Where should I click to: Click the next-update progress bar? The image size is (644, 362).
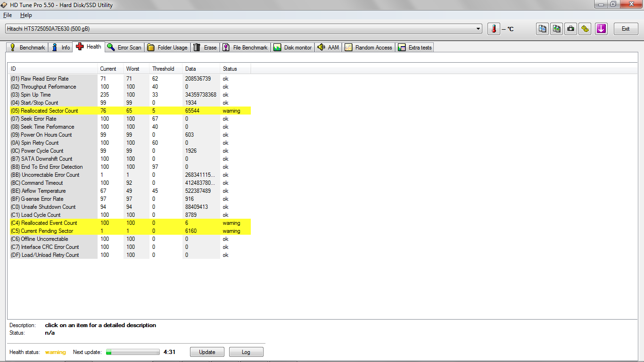(x=133, y=352)
